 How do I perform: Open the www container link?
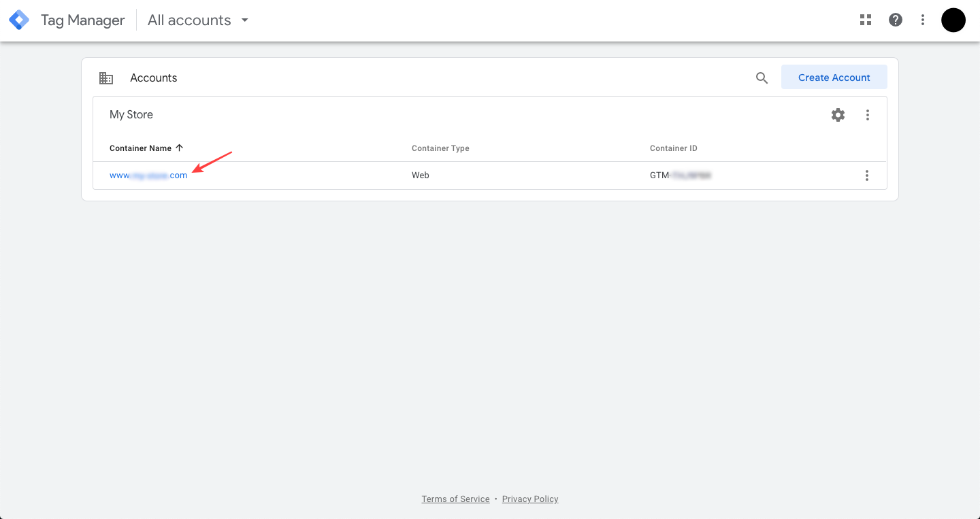[148, 175]
